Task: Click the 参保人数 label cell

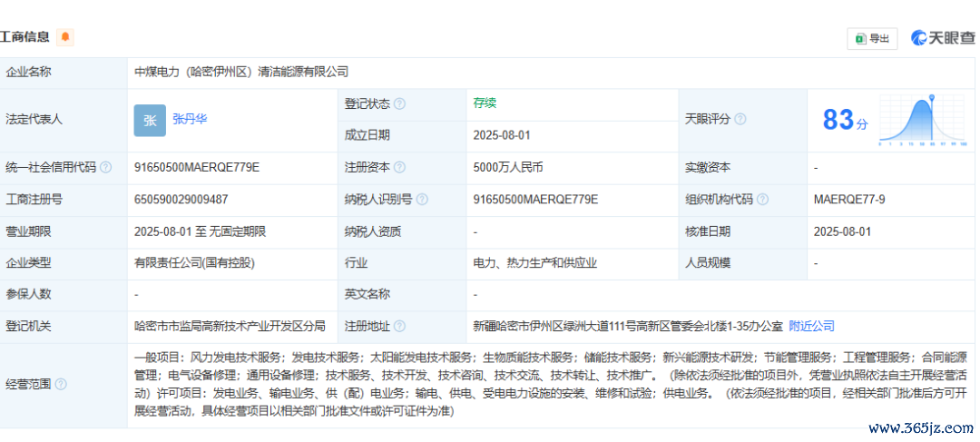Action: point(64,295)
